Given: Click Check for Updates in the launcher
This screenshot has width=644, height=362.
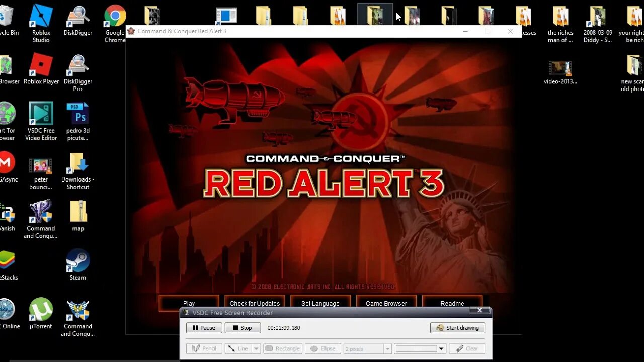Looking at the screenshot, I should coord(255,303).
